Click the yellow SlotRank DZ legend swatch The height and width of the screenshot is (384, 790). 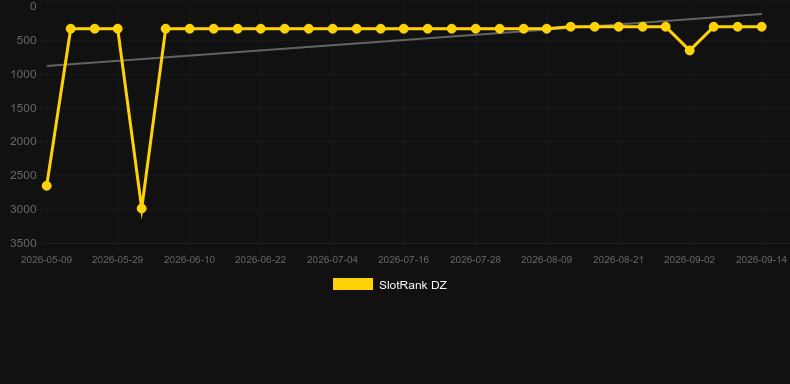click(x=353, y=284)
